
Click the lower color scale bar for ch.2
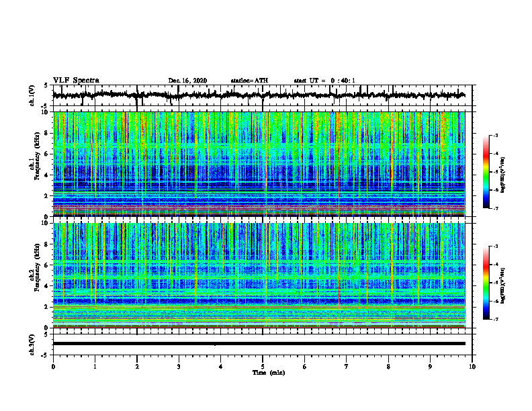pos(486,283)
